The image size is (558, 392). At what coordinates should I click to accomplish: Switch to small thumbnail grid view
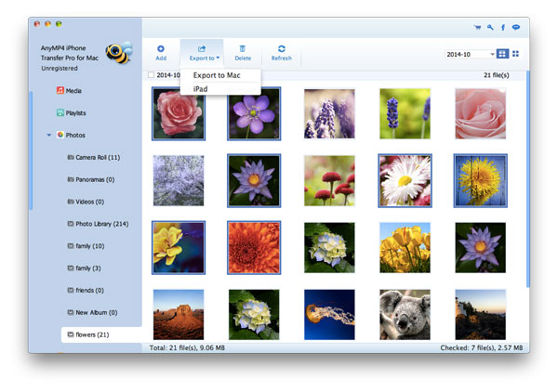[516, 54]
